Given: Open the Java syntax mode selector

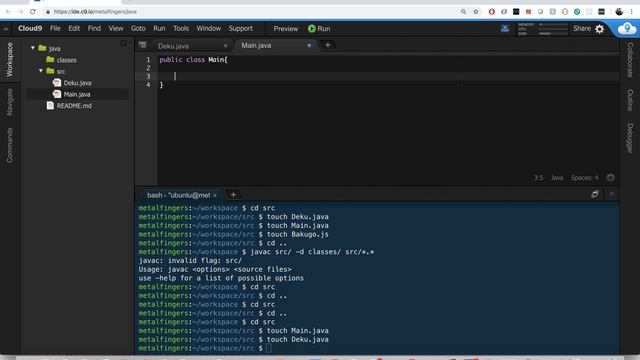Looking at the screenshot, I should pos(557,178).
